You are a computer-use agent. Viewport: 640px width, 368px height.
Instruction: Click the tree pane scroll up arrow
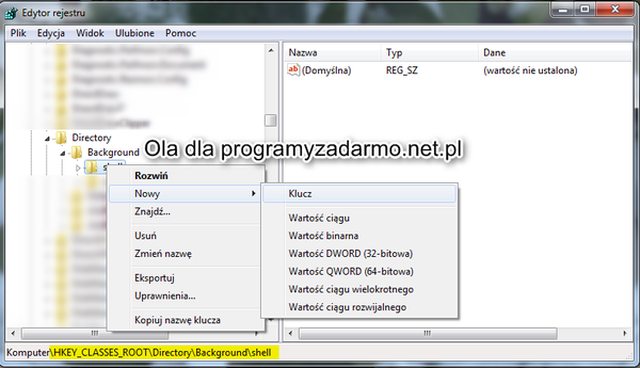(x=271, y=51)
